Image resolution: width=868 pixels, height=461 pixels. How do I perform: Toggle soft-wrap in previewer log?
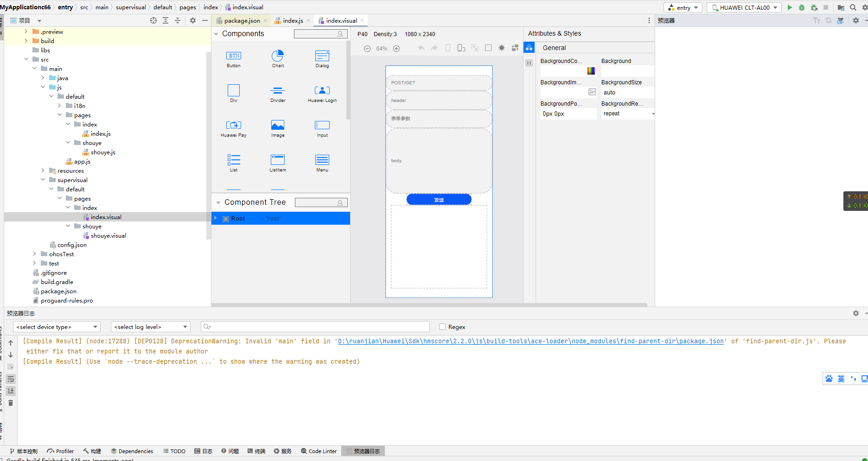coord(11,379)
